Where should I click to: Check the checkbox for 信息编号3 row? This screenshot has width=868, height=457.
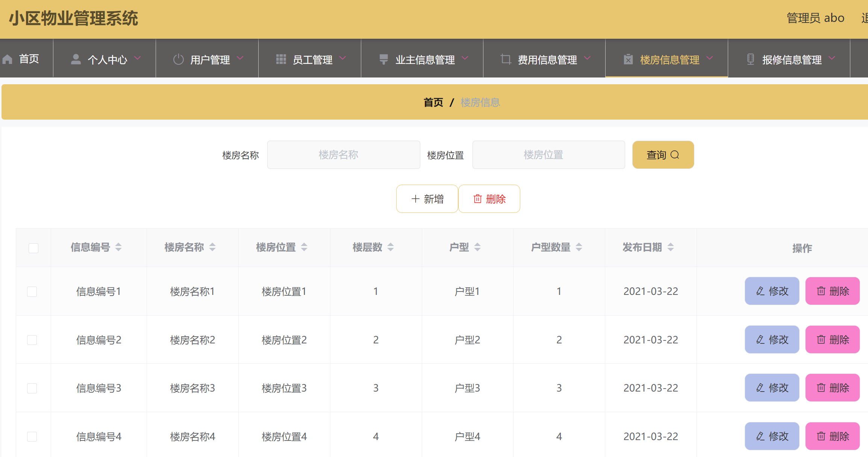point(32,388)
